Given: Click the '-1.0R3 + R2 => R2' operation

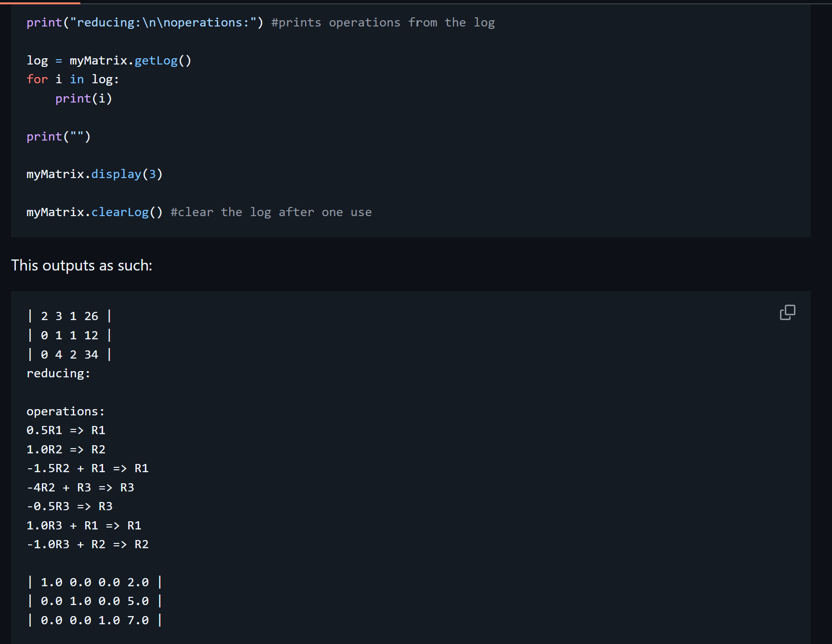Looking at the screenshot, I should pyautogui.click(x=88, y=544).
